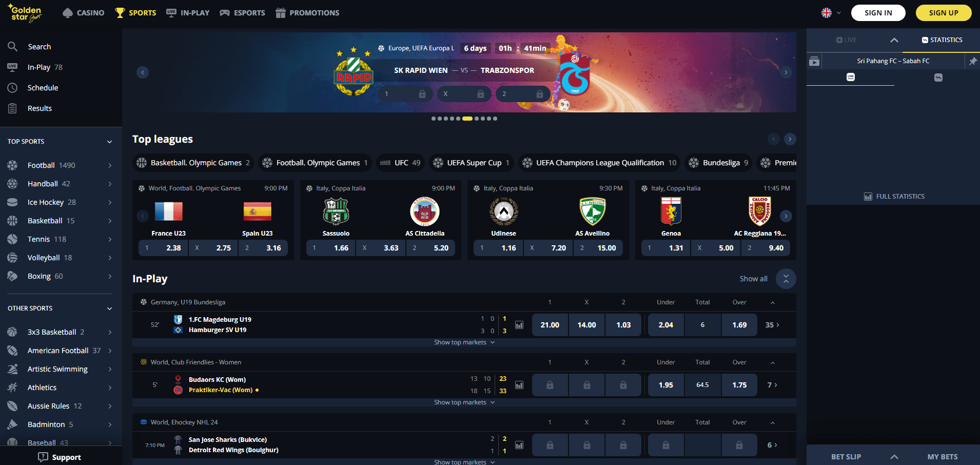Open the PROMOTIONS menu item
980x465 pixels.
tap(307, 13)
